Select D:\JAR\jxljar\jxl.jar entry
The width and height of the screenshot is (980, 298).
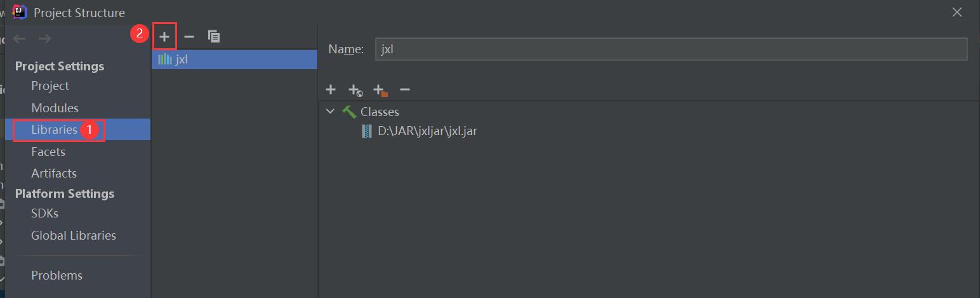[x=427, y=132]
